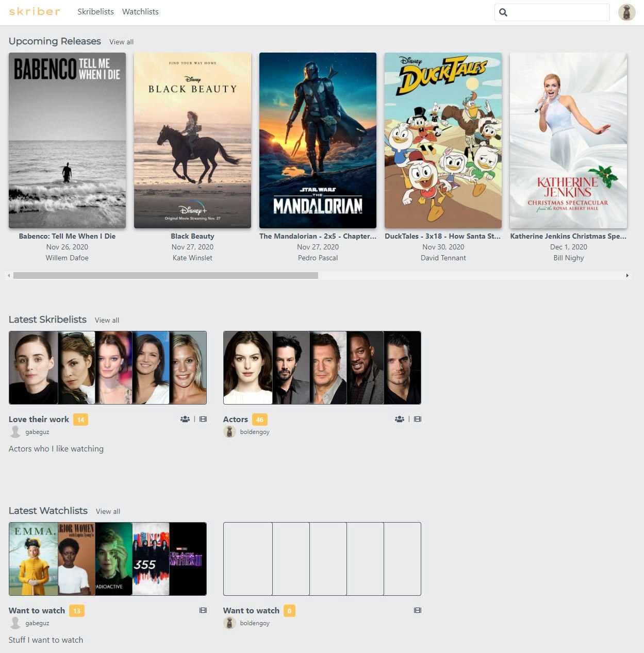Image resolution: width=644 pixels, height=653 pixels.
Task: Click actor name Willem Dafoe
Action: (67, 258)
